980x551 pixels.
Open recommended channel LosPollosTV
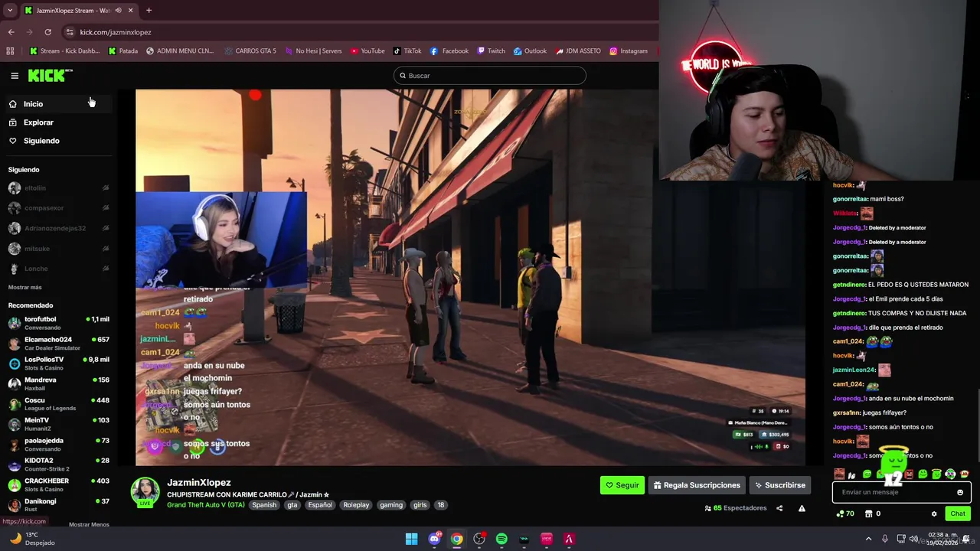click(58, 364)
